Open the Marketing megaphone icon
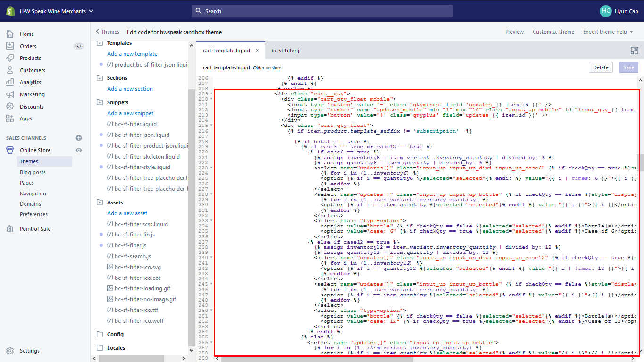 tap(10, 94)
